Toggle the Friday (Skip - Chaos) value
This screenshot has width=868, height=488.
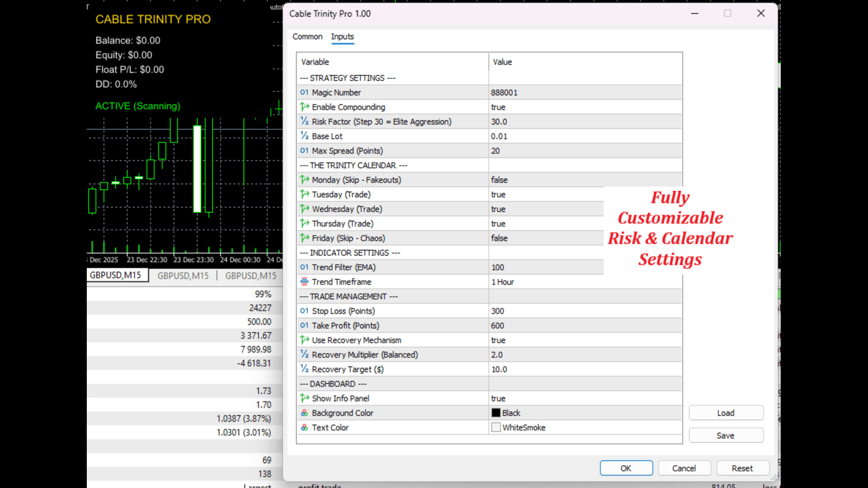pos(499,238)
